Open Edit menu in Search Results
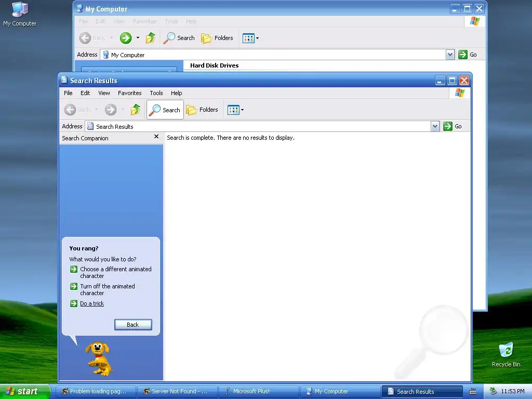The height and width of the screenshot is (399, 532). click(x=85, y=93)
